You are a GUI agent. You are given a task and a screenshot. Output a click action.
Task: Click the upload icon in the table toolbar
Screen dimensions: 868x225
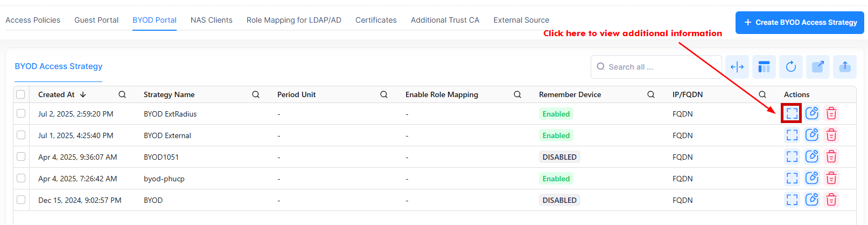[x=844, y=67]
